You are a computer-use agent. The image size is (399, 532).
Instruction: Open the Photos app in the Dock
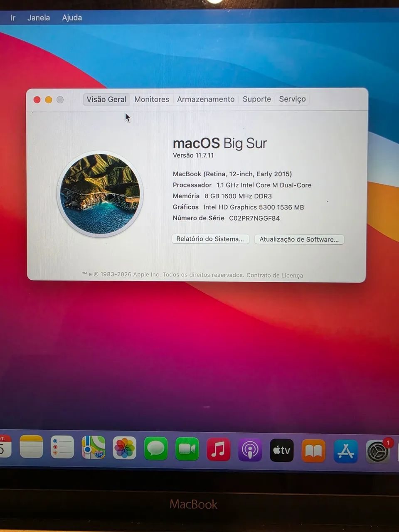[x=125, y=448]
